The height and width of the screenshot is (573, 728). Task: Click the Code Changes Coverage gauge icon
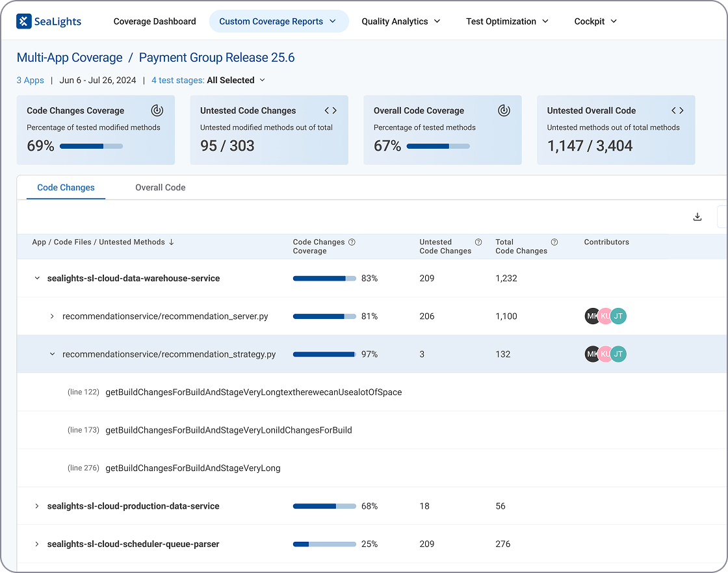point(157,110)
